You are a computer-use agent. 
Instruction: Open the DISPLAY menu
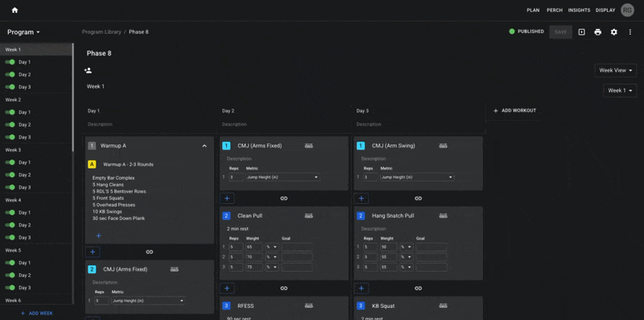point(605,10)
